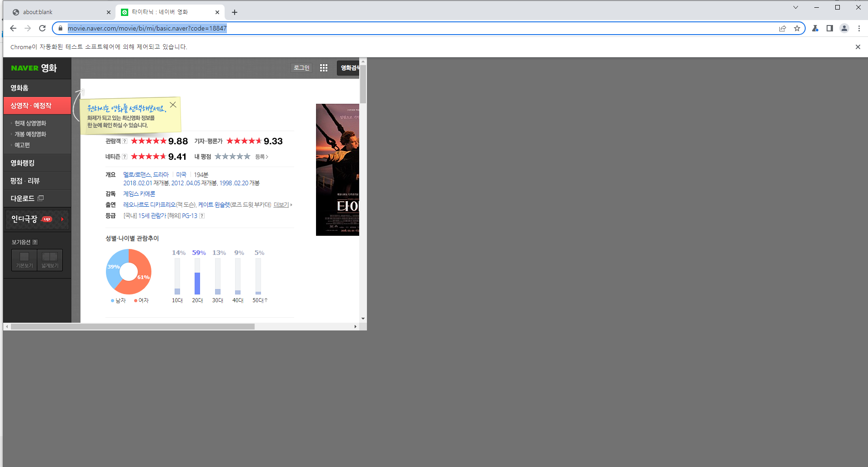
Task: Click the horizontal scrollbar thumb
Action: coord(133,326)
